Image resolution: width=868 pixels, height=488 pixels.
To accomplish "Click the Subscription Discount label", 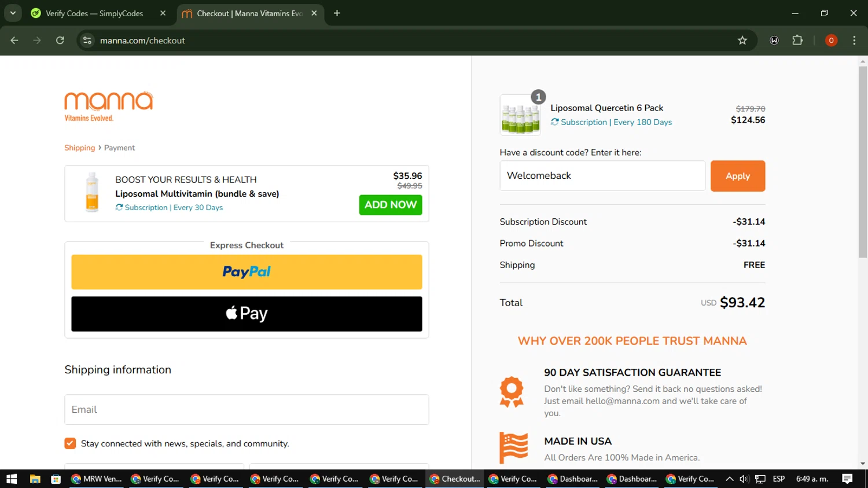I will pyautogui.click(x=543, y=222).
